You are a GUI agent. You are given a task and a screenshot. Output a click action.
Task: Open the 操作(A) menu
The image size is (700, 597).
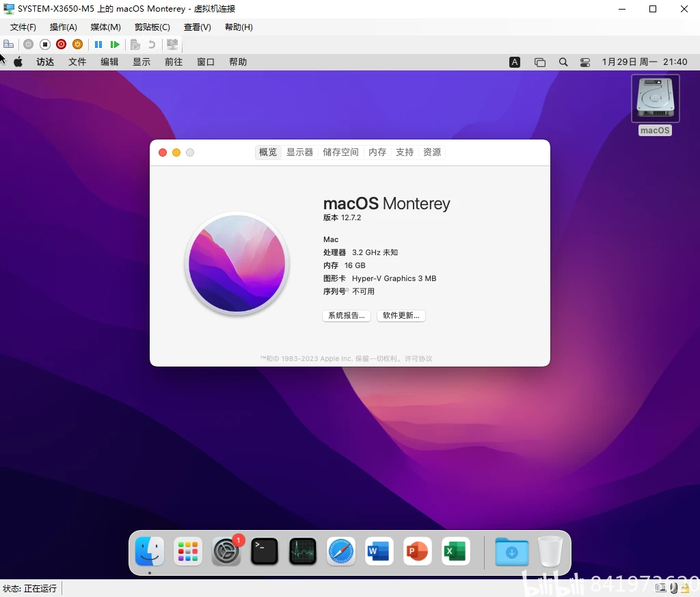click(64, 27)
